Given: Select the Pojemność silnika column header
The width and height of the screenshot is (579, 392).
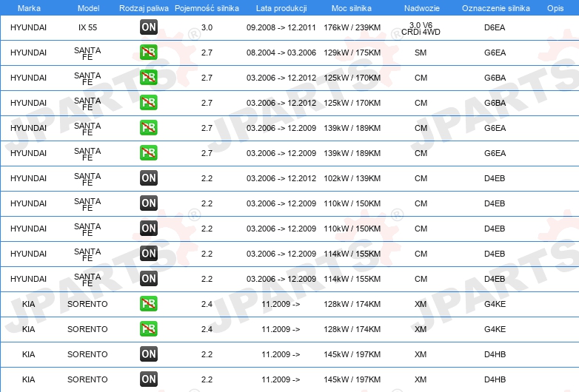Looking at the screenshot, I should tap(207, 8).
